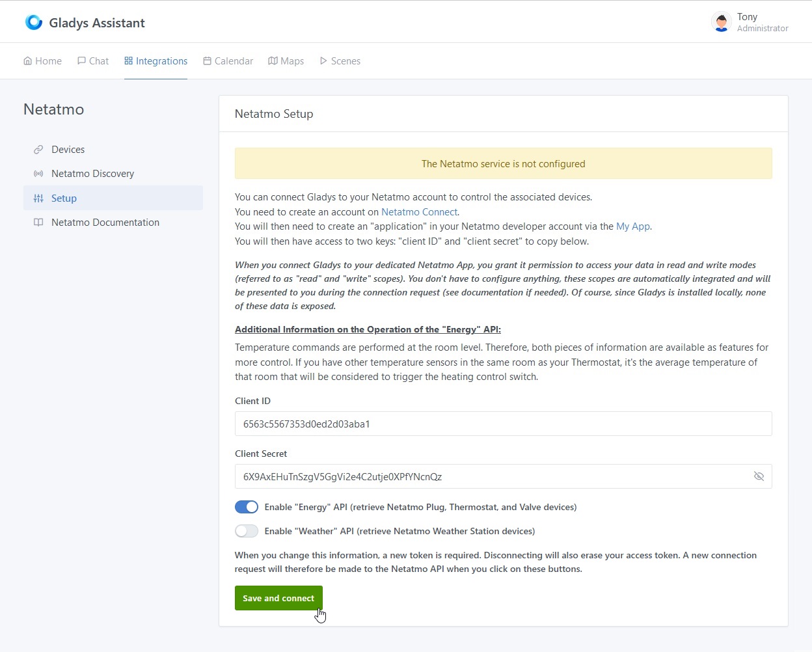Viewport: 812px width, 652px height.
Task: Click the Netatmo Discovery signal icon
Action: [x=38, y=173]
